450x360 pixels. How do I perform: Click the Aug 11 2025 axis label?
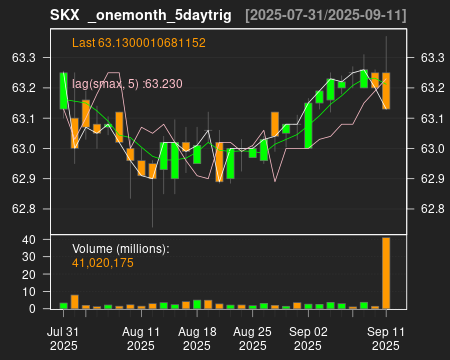click(x=141, y=339)
